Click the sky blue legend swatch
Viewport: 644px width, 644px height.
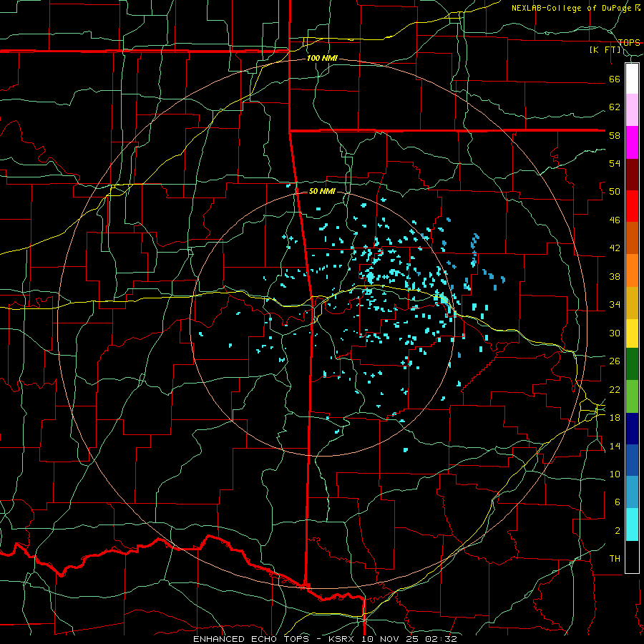[632, 492]
